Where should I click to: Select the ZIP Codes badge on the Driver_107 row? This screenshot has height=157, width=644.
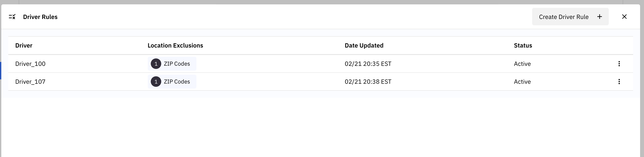(x=172, y=82)
